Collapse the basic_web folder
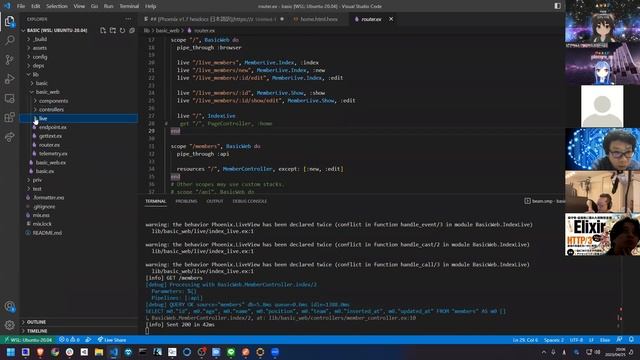The image size is (640, 360). (x=79, y=92)
